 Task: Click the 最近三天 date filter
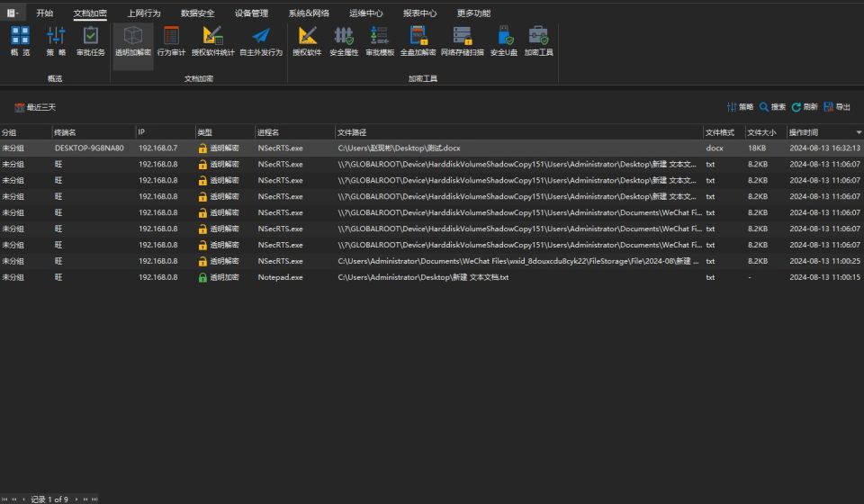pos(35,107)
